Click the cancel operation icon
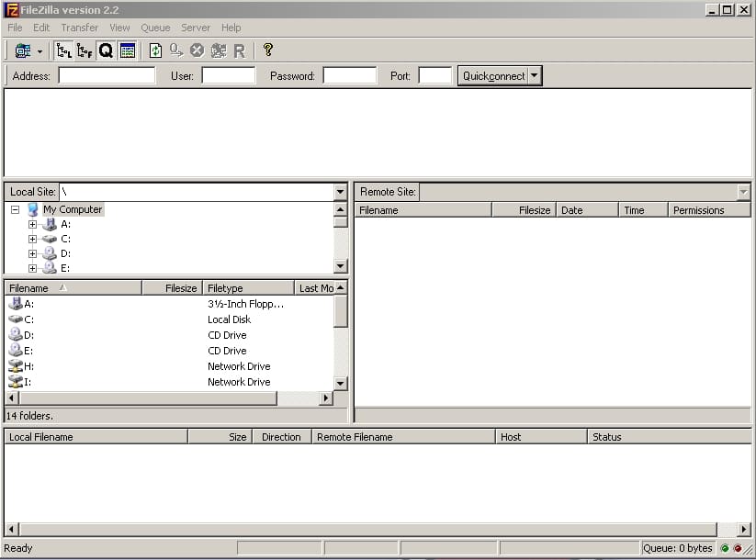Screen dimensions: 756x560 196,50
